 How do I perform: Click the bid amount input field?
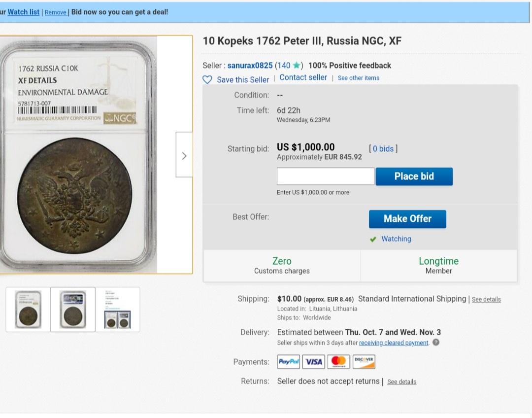[326, 176]
